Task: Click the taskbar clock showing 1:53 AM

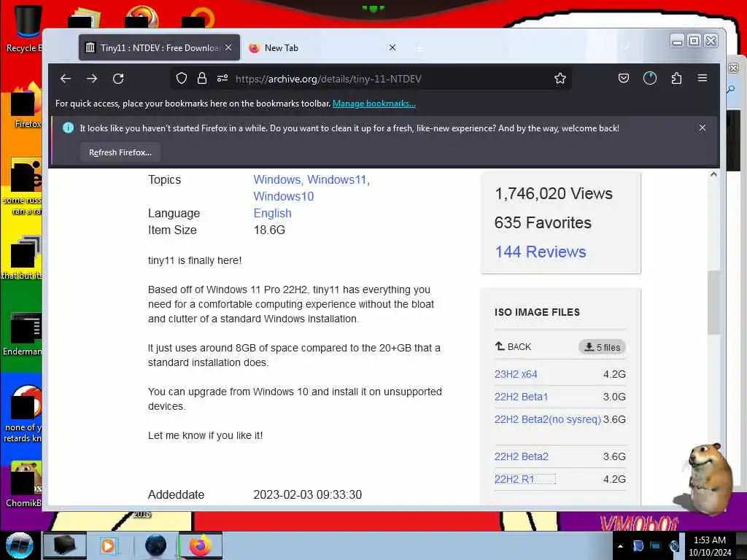Action: 710,545
